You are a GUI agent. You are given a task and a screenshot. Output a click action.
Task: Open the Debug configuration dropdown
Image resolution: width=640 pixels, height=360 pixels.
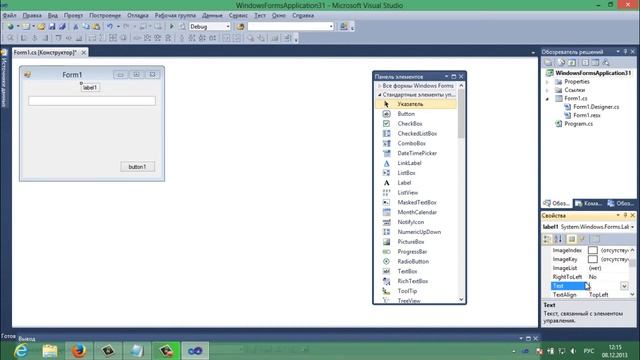(x=228, y=27)
